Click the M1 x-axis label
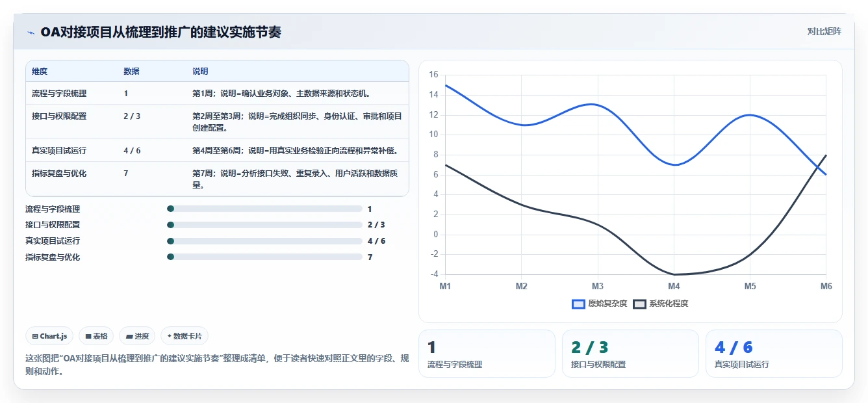The width and height of the screenshot is (868, 403). (x=445, y=286)
